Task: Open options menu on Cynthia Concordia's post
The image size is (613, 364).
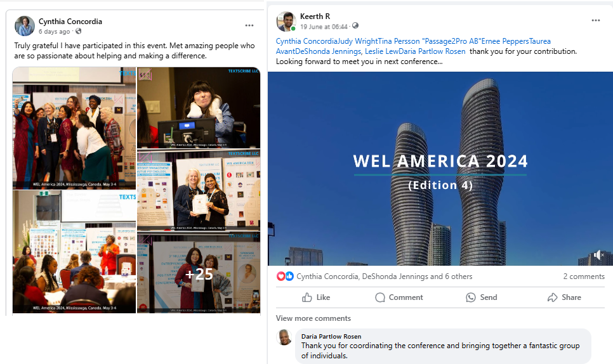Action: tap(249, 25)
